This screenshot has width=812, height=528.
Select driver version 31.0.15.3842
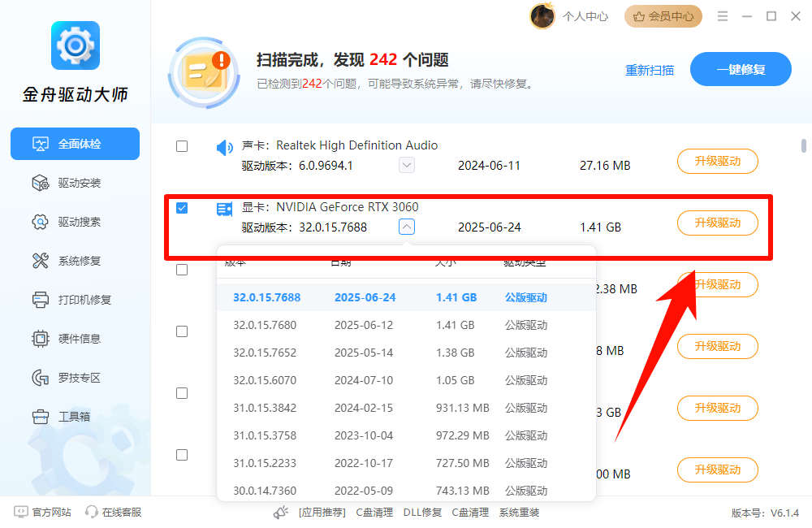click(x=406, y=408)
